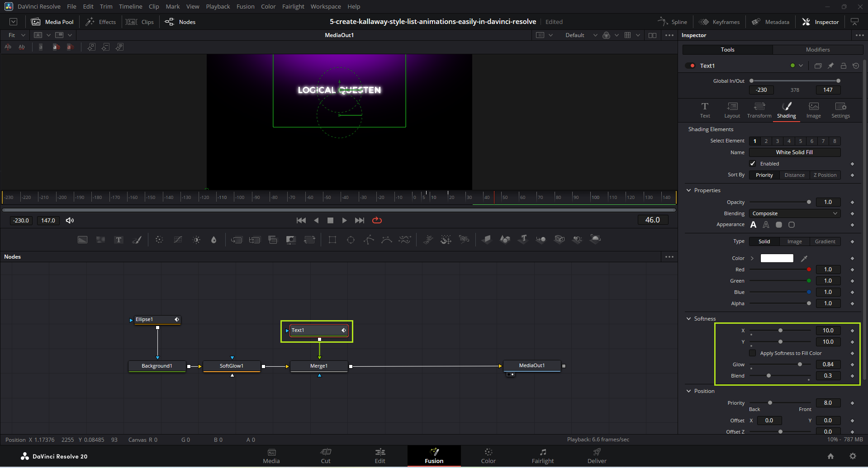Select the Paint brush tool in toolbar
This screenshot has width=868, height=468.
coord(137,240)
